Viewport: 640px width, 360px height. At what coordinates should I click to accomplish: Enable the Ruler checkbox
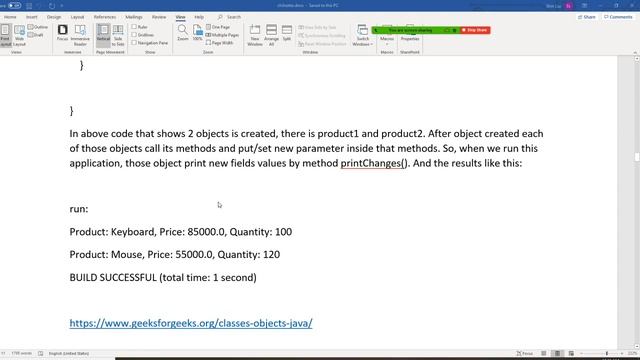(x=134, y=27)
